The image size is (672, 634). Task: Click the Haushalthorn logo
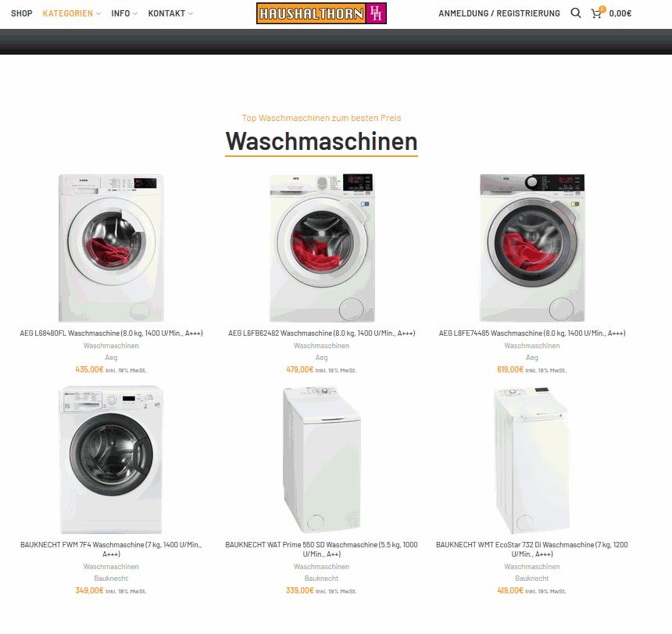click(x=321, y=13)
